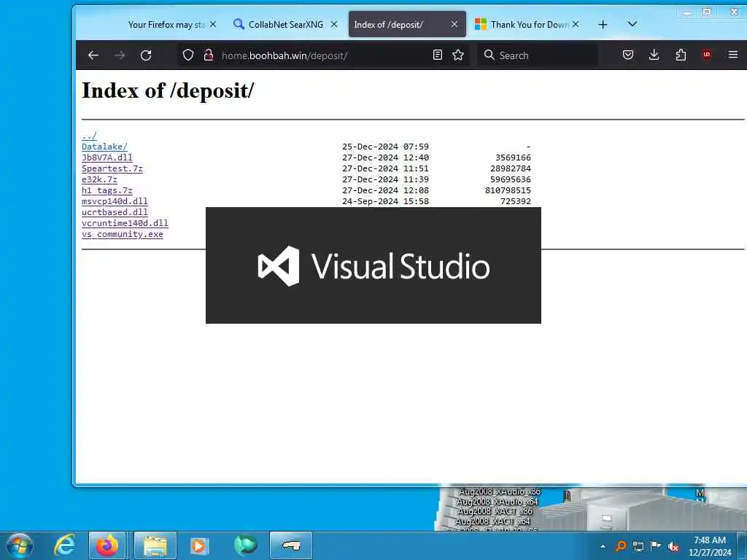The height and width of the screenshot is (560, 747).
Task: Open Windows Explorer from the taskbar
Action: pos(155,545)
